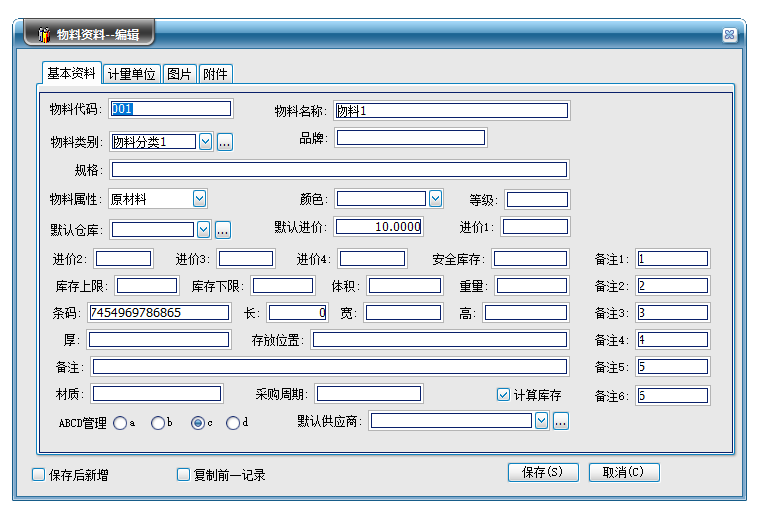758x515 pixels.
Task: Click the 库存上限 input field
Action: (x=147, y=285)
